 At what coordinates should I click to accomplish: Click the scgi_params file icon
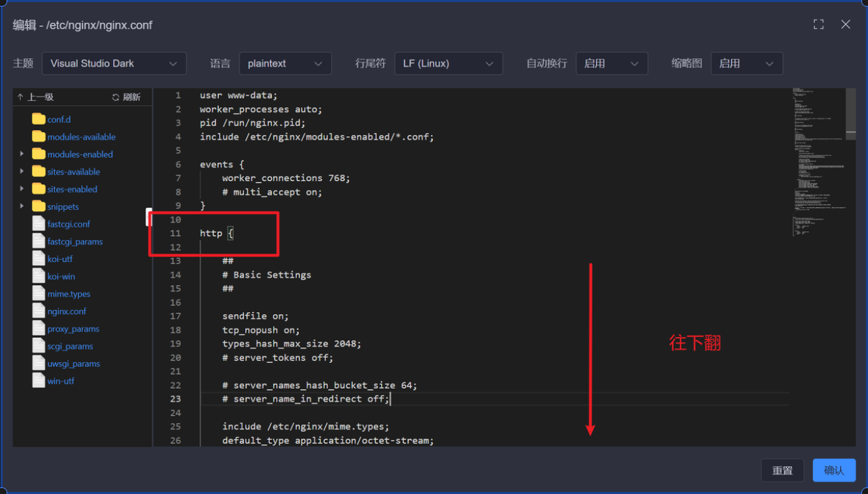pos(38,346)
